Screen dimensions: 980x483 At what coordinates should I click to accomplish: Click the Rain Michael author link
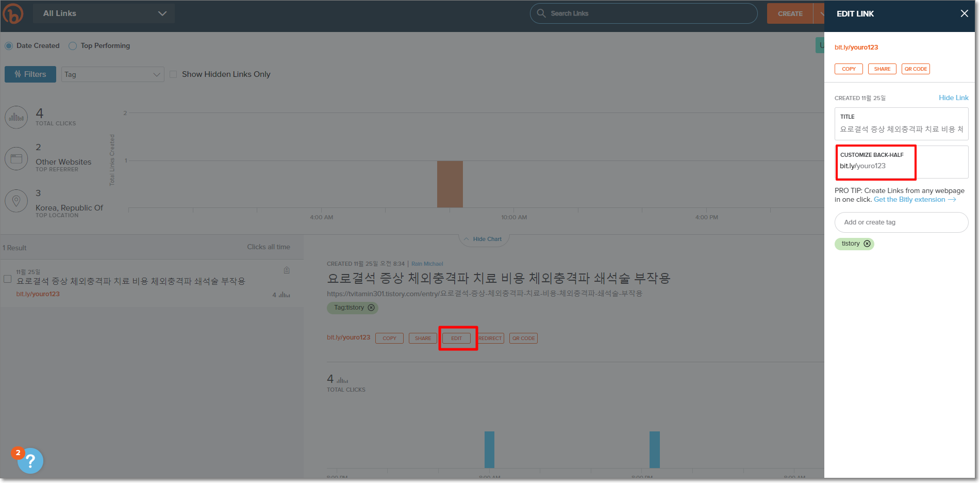pos(427,264)
